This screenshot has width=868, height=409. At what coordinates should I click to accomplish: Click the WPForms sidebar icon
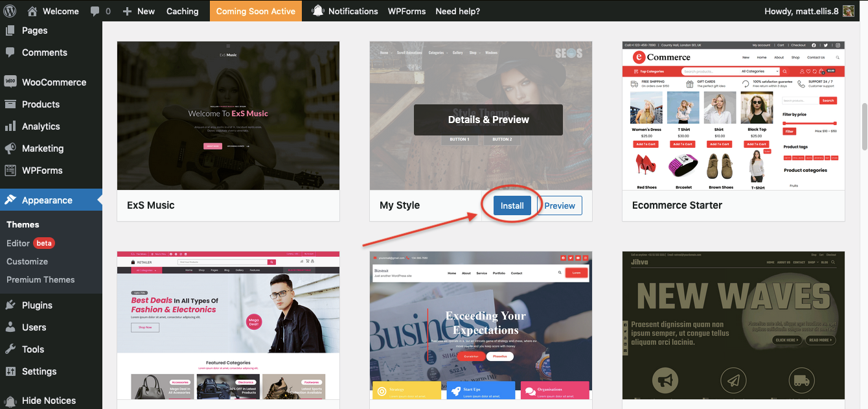click(x=10, y=170)
